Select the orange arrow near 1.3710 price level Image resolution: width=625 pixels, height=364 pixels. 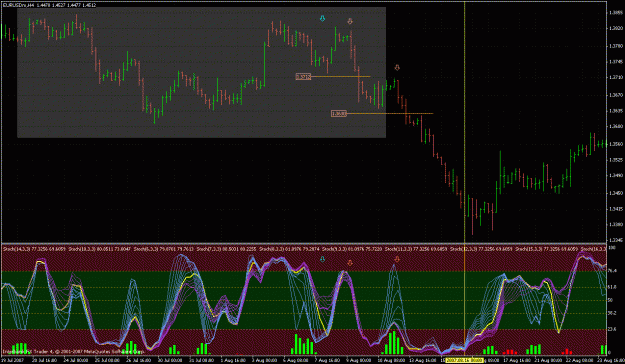(397, 67)
